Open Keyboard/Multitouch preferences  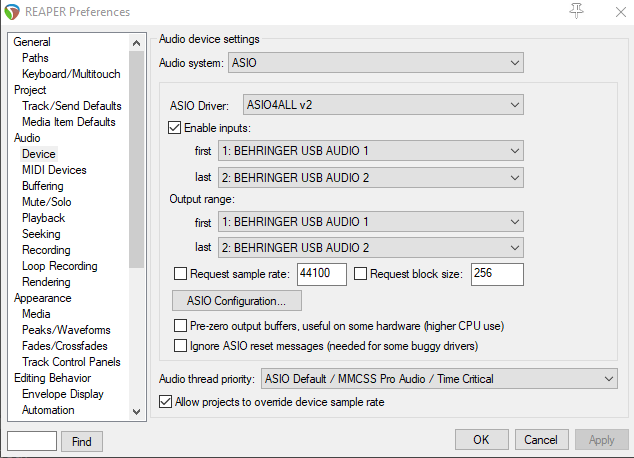[x=71, y=74]
